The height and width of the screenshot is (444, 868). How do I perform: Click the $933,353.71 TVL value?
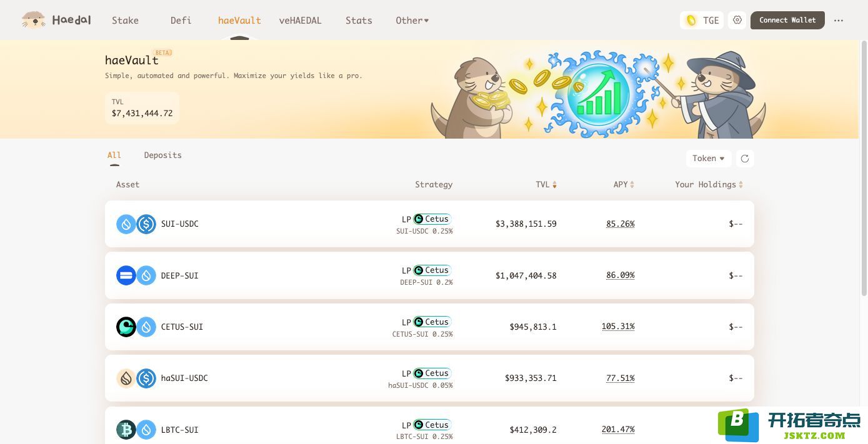531,378
